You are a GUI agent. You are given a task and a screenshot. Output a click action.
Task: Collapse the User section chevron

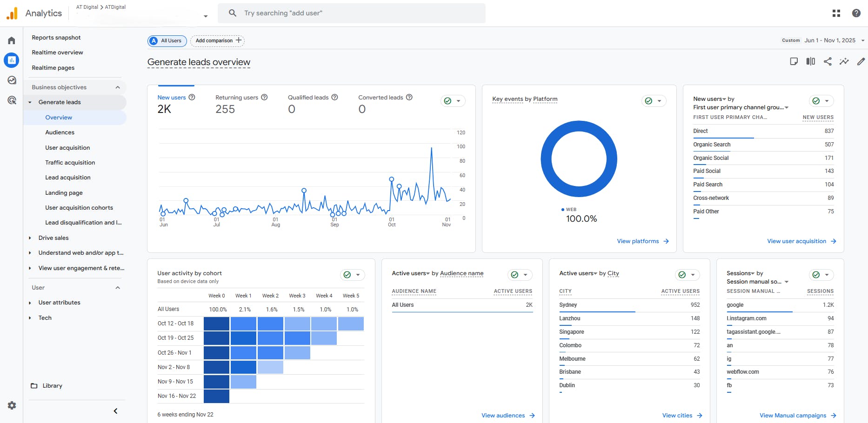point(118,287)
